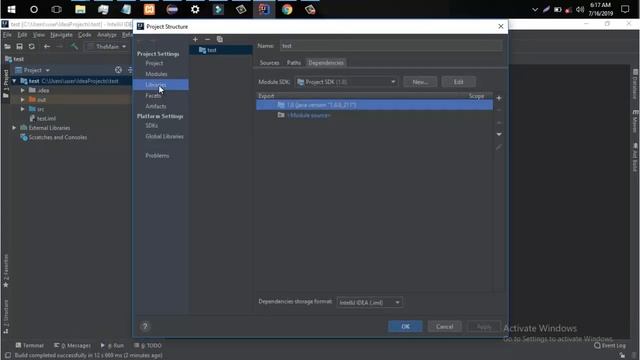
Task: Select test module in modules list
Action: tap(221, 50)
